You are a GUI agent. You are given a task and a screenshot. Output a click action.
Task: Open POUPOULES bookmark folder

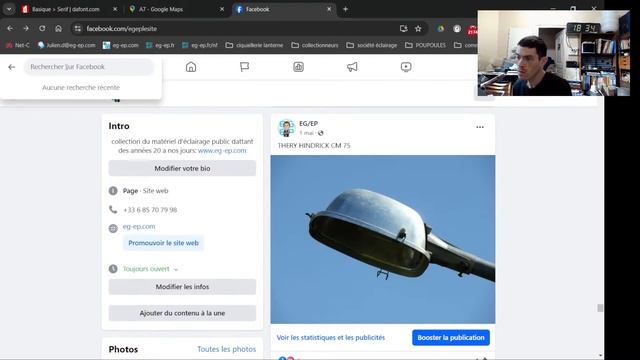pyautogui.click(x=426, y=45)
